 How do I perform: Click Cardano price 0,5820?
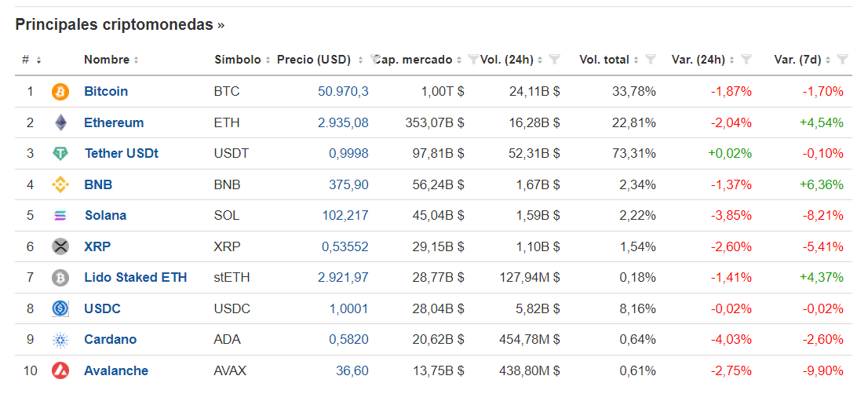click(348, 339)
